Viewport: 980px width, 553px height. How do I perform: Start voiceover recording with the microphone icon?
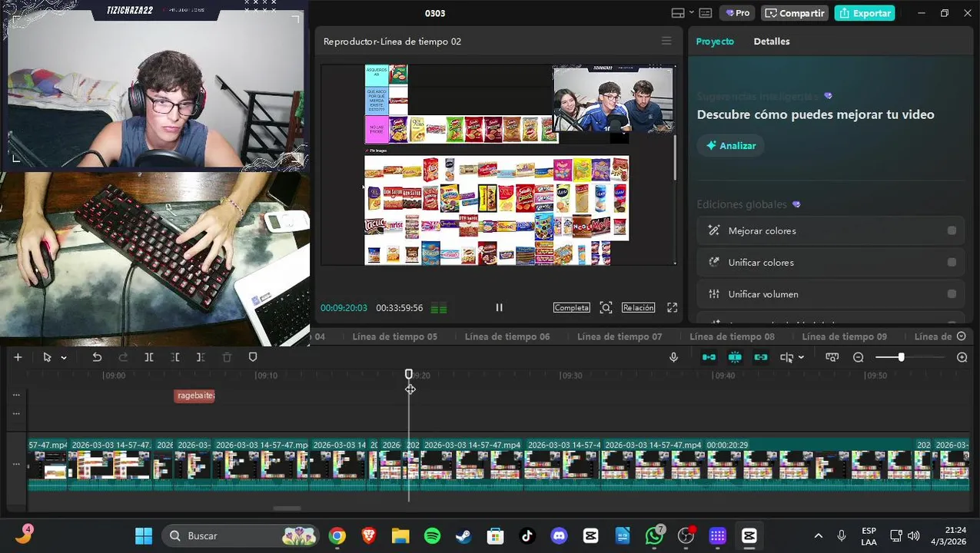click(673, 357)
